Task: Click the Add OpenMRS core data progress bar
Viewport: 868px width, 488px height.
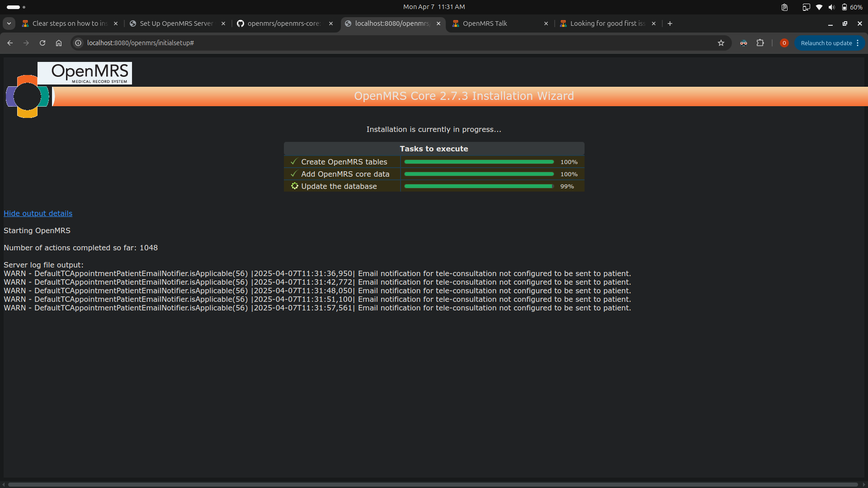Action: [479, 174]
